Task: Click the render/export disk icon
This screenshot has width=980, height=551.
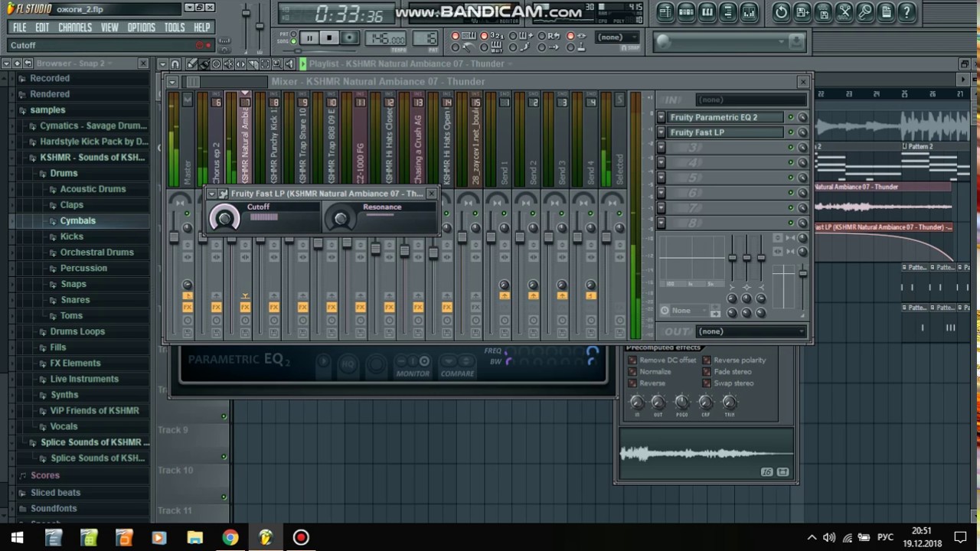Action: tap(823, 12)
